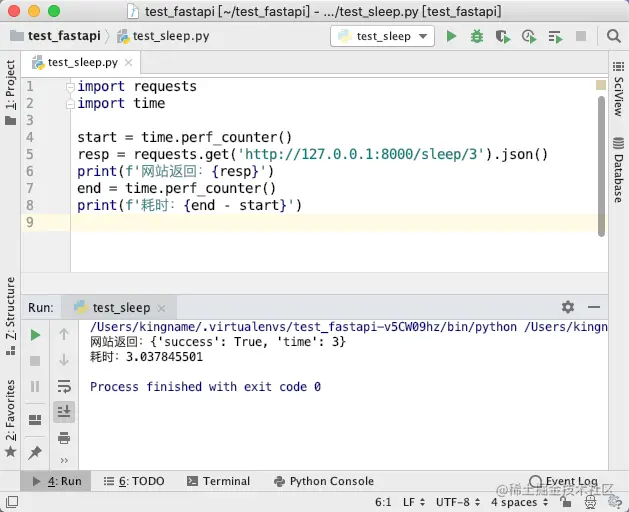Image resolution: width=629 pixels, height=512 pixels.
Task: Close the test_sleep.py editor tab
Action: click(128, 63)
